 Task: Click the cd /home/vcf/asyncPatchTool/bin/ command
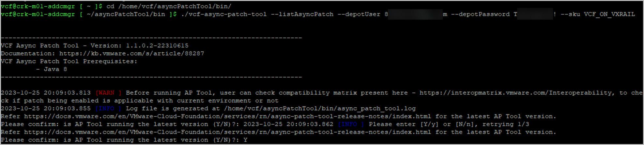169,6
